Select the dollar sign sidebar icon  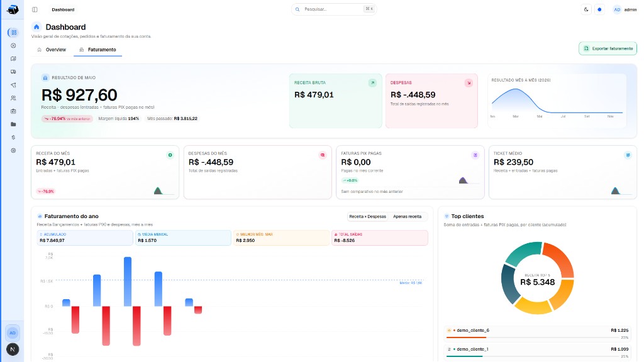click(13, 138)
